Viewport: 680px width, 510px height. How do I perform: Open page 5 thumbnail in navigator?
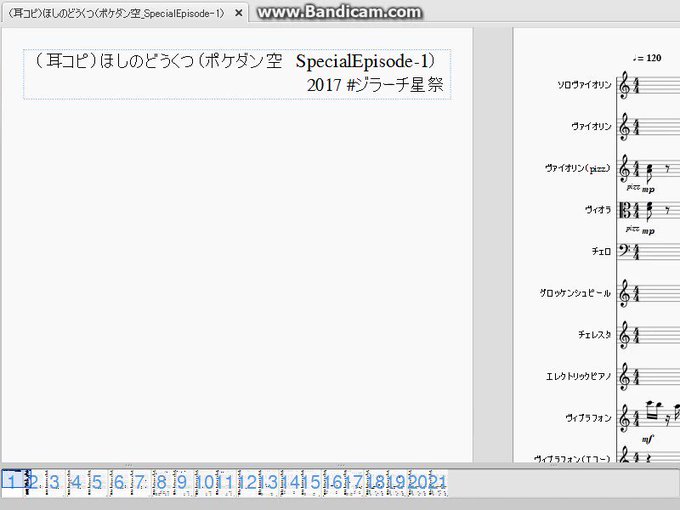coord(97,483)
